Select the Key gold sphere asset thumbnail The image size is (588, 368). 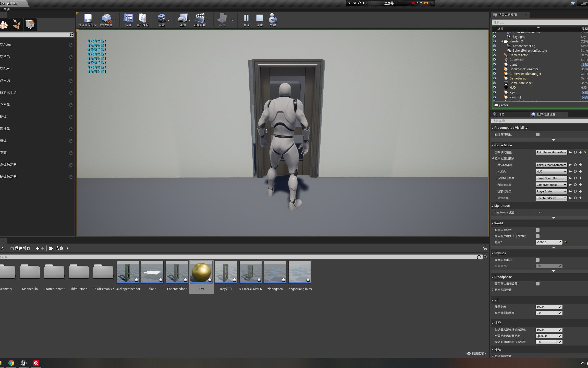(x=201, y=272)
